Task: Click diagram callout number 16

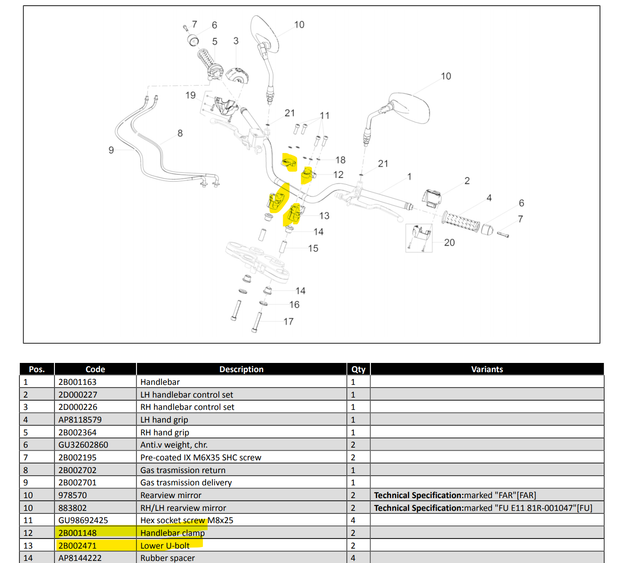Action: pyautogui.click(x=294, y=305)
